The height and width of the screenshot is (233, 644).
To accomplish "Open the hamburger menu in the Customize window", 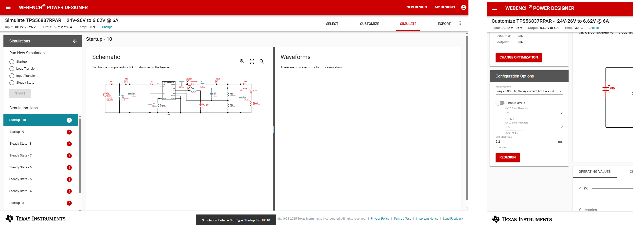I will pos(494,8).
